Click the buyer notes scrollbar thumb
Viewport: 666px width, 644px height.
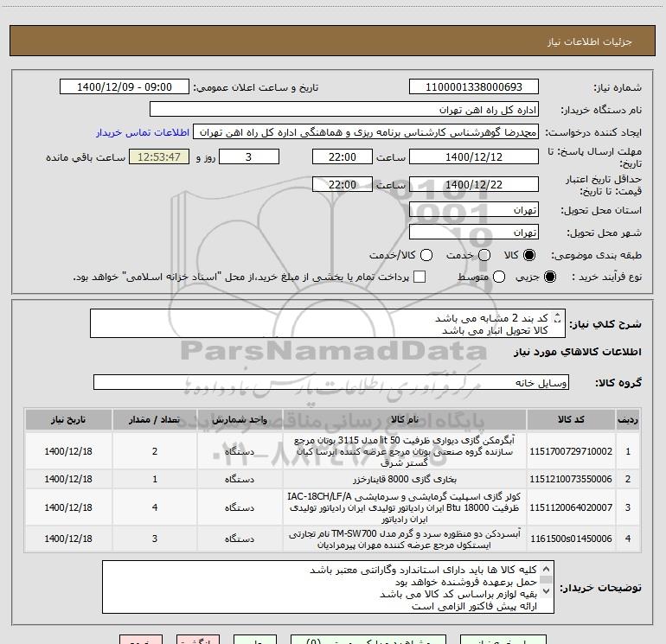[x=547, y=580]
